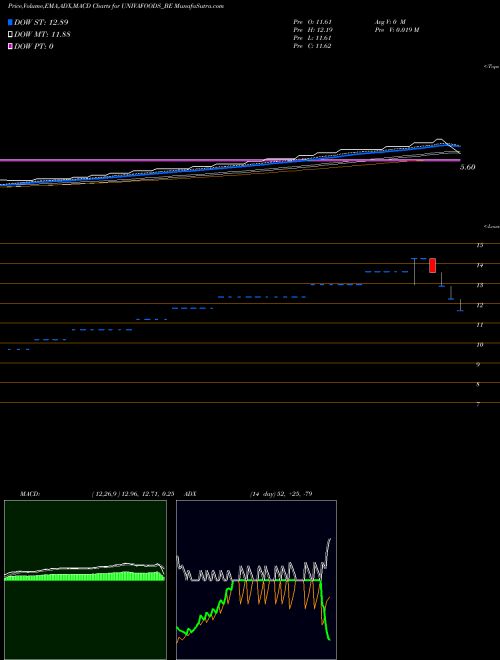Click the 'ADX' panel heading
This screenshot has width=500, height=660.
190,494
